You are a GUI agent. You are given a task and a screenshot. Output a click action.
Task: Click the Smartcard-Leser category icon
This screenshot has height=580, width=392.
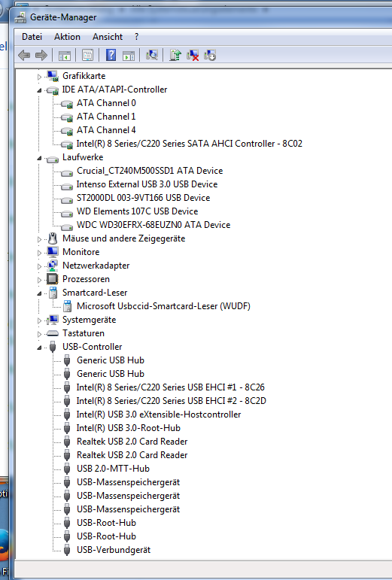click(x=53, y=293)
